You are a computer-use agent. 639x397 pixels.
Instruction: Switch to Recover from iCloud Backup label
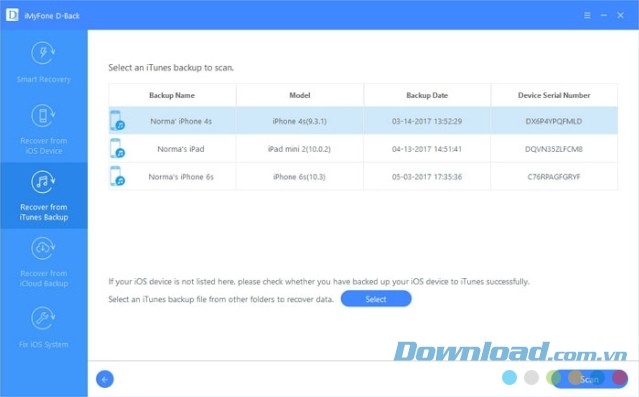[x=44, y=278]
